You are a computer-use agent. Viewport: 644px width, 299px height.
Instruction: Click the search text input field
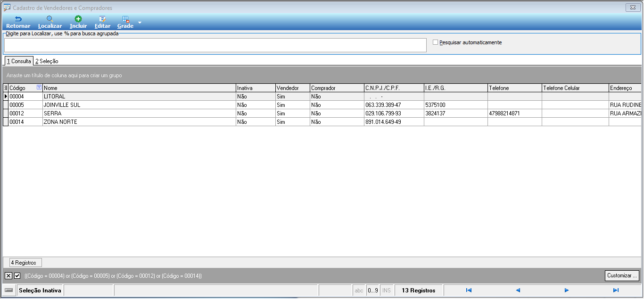215,45
